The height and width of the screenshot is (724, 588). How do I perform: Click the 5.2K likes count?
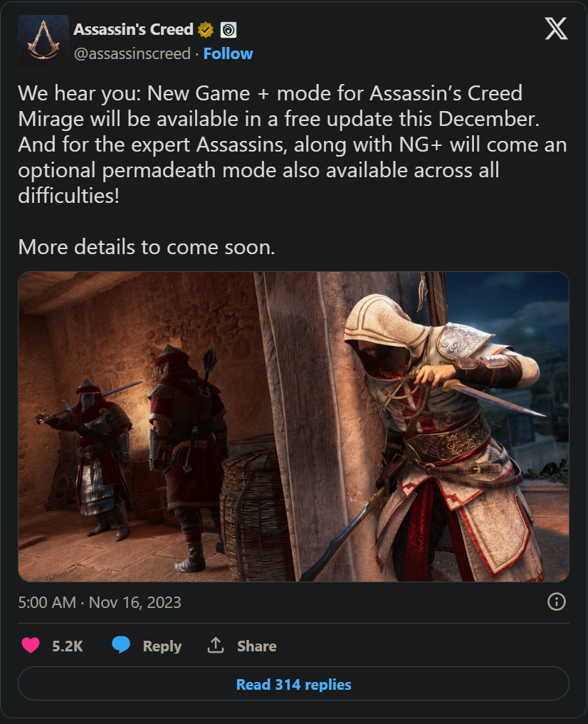(x=68, y=646)
